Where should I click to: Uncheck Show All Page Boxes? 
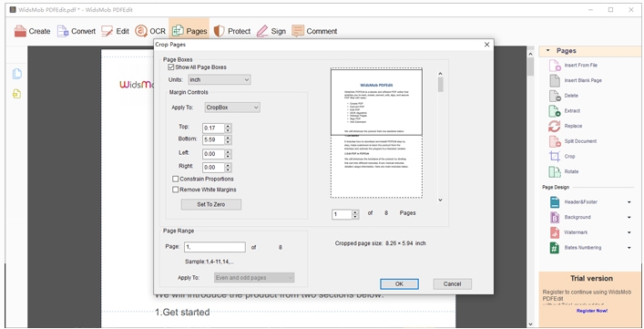pyautogui.click(x=171, y=67)
